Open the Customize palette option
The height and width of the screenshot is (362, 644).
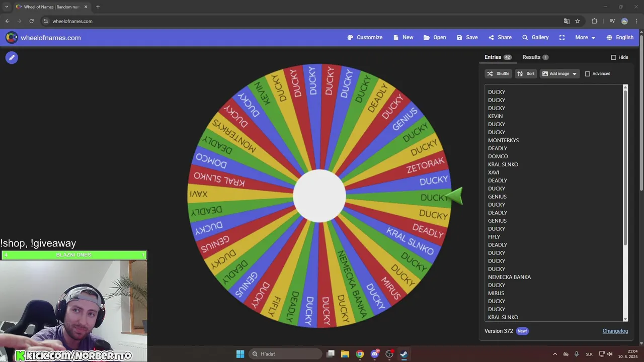[x=365, y=38]
